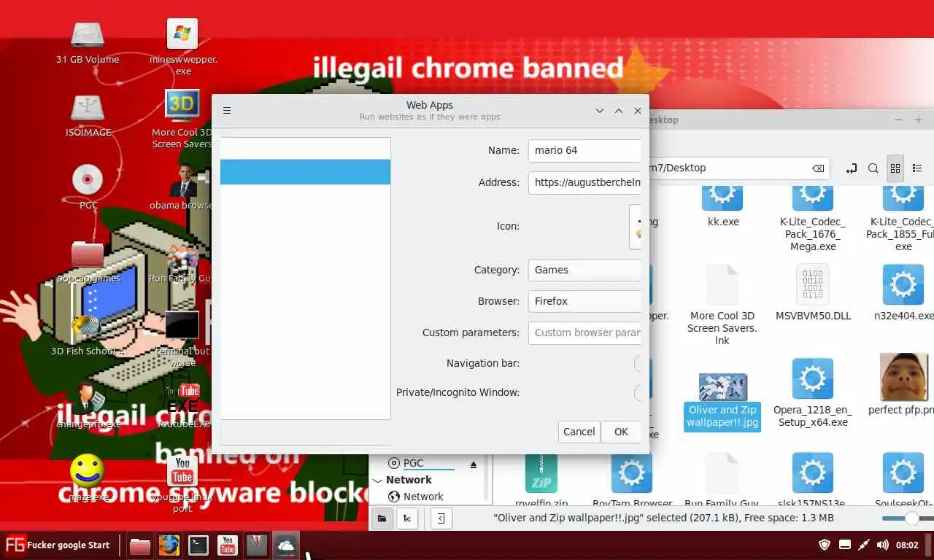The image size is (934, 560).
Task: Toggle location entry mode icon in file manager
Action: click(851, 168)
